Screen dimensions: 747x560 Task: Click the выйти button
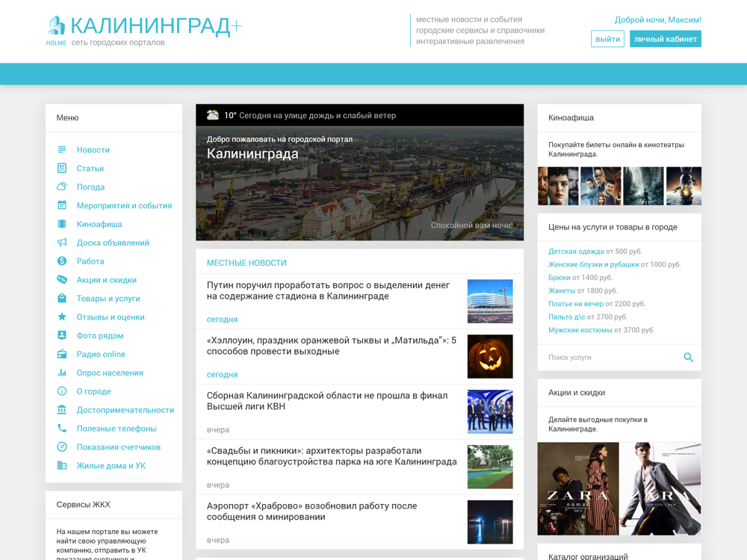[x=607, y=39]
